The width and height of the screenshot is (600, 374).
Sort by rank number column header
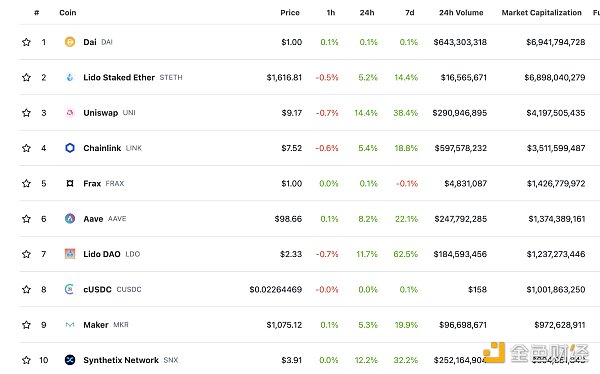[36, 13]
